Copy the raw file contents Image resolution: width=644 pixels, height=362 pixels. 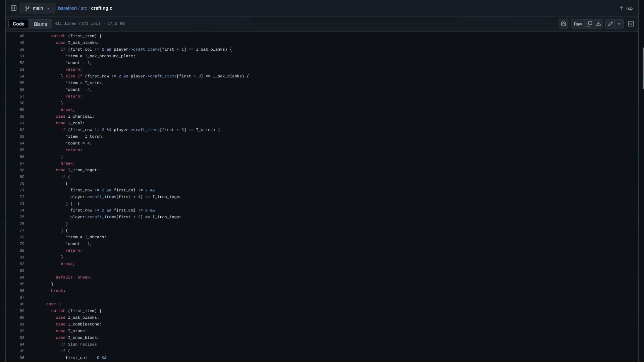pyautogui.click(x=589, y=24)
